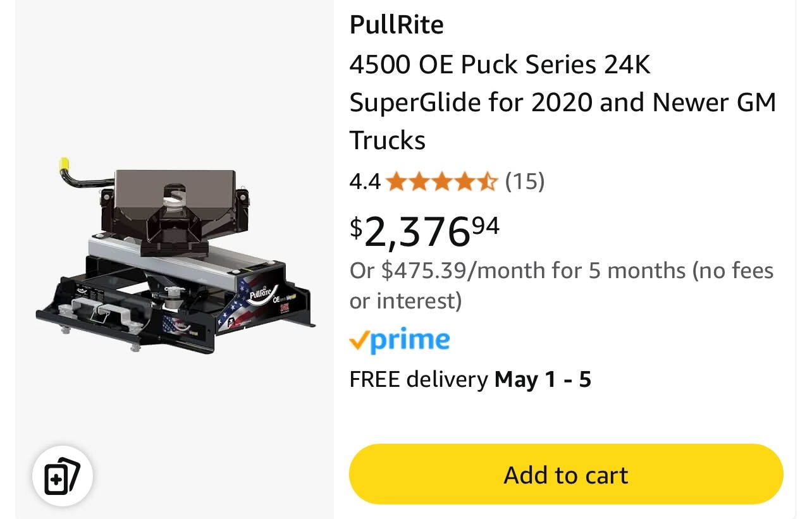Click the blue prime wordmark
Viewport: 812px width, 519px height.
(x=411, y=340)
